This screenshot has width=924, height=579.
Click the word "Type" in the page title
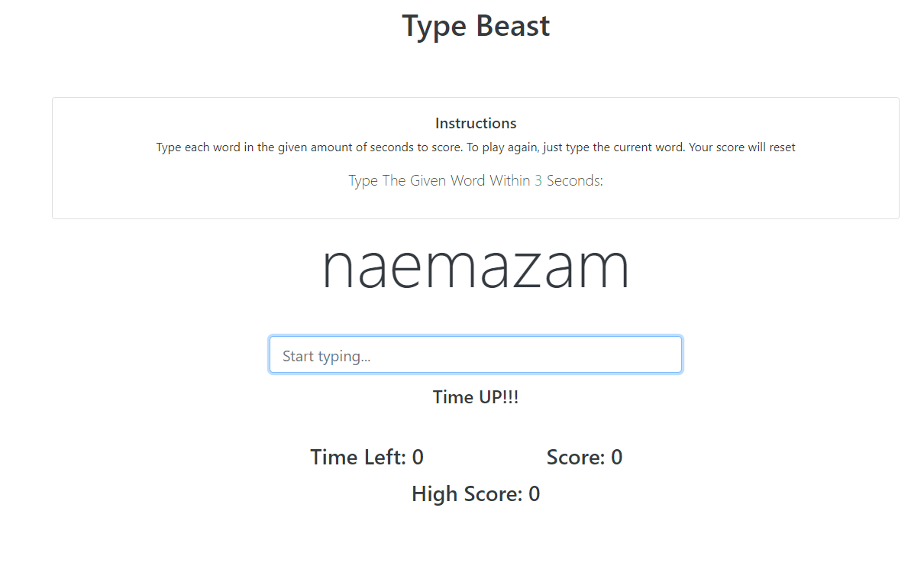point(435,26)
